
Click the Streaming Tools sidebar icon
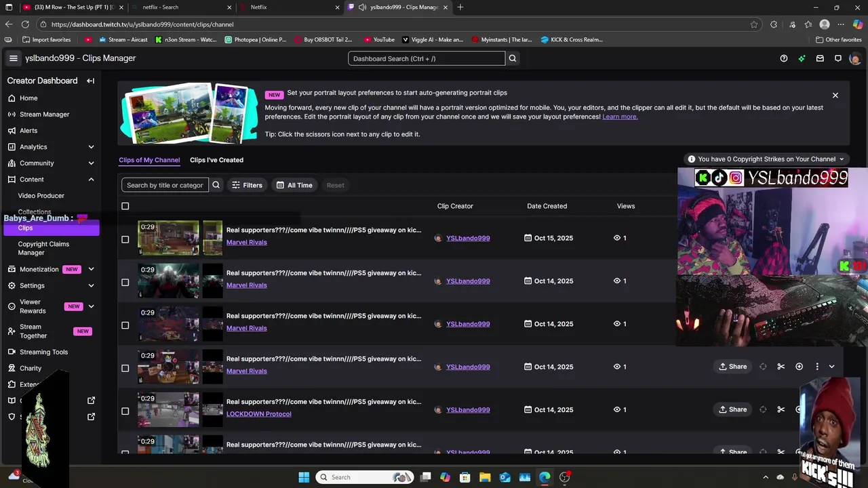point(12,352)
